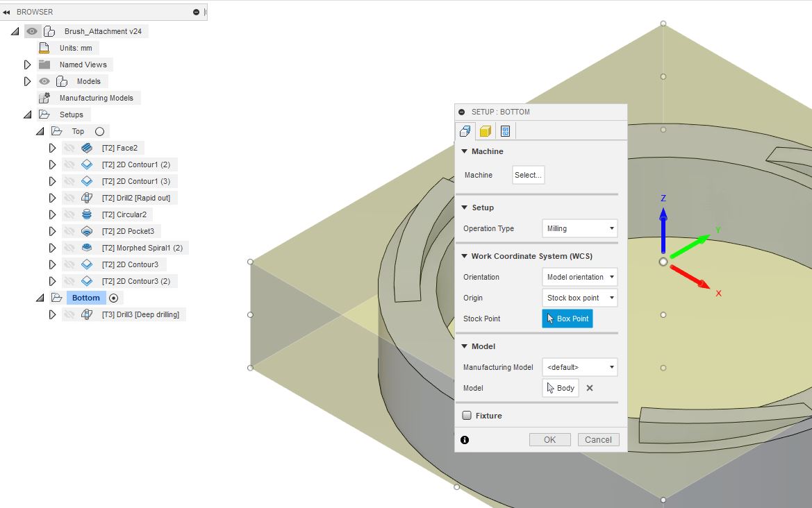Toggle visibility of [T2] Circular2
Image resolution: width=812 pixels, height=508 pixels.
tap(69, 214)
